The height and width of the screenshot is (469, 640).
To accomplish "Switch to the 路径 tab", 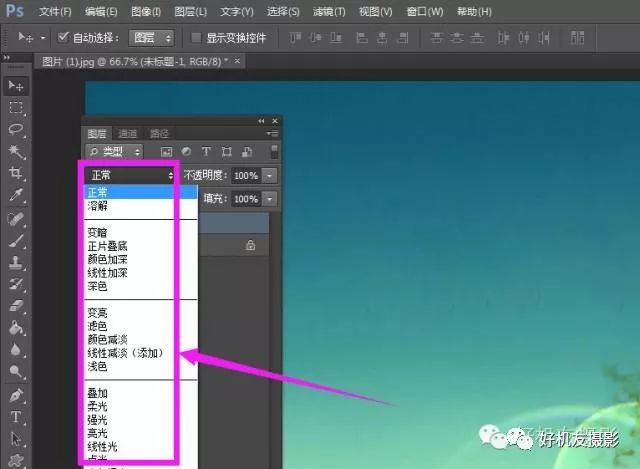I will (159, 133).
